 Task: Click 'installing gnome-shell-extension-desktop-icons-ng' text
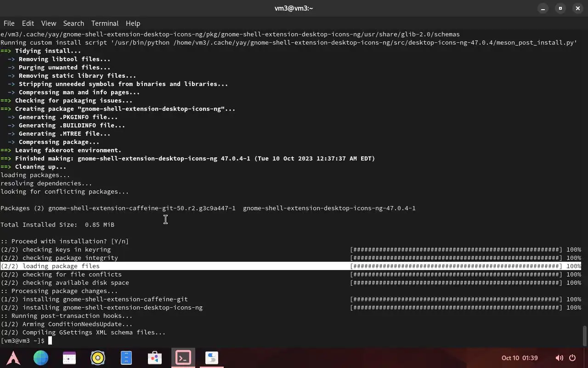[x=113, y=307]
